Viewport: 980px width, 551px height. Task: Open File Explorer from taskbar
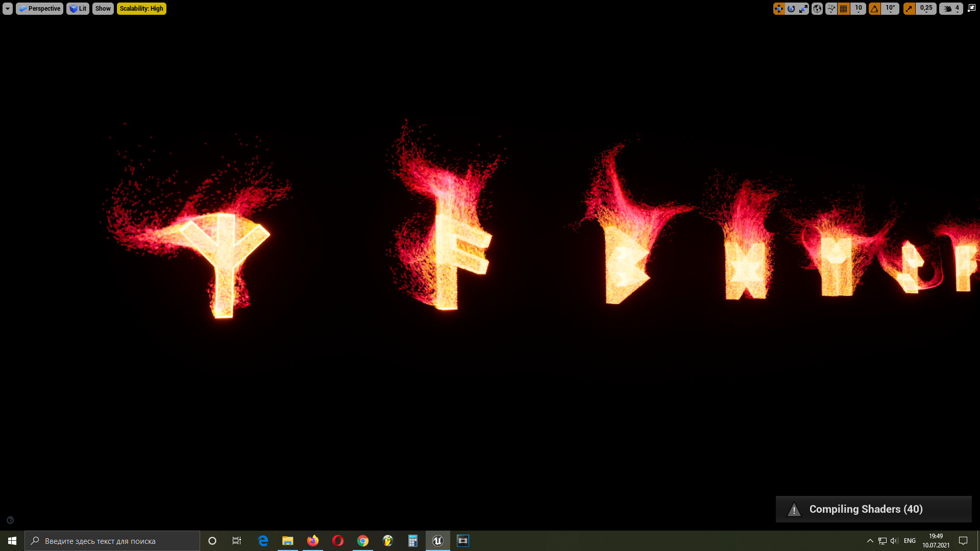click(x=288, y=541)
